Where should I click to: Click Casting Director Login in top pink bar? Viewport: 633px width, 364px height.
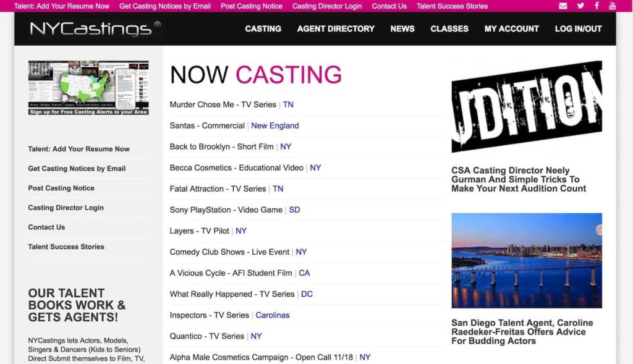(x=327, y=6)
